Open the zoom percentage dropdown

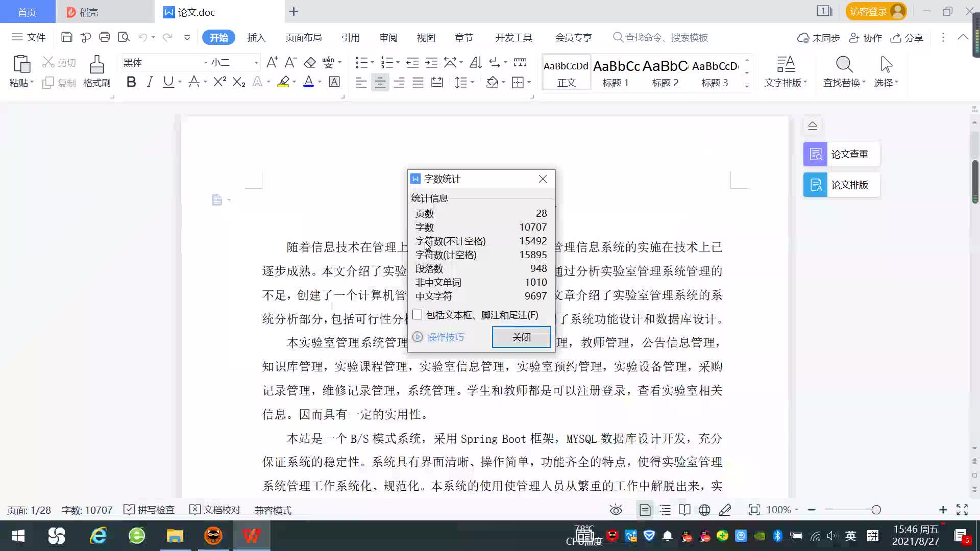782,510
